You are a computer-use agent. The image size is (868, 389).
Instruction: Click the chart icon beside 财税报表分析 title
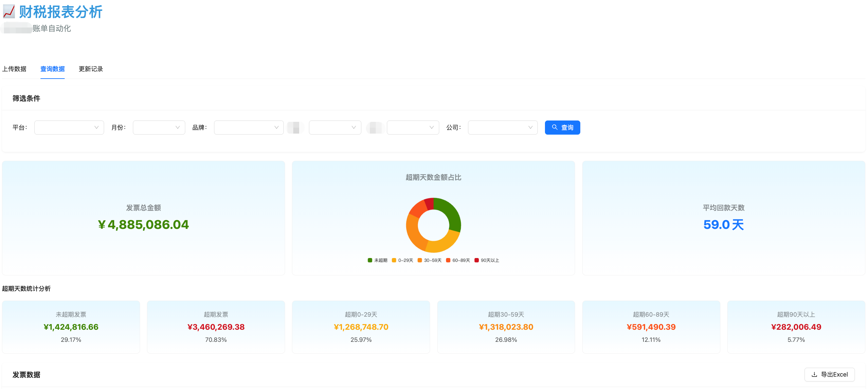pos(9,12)
